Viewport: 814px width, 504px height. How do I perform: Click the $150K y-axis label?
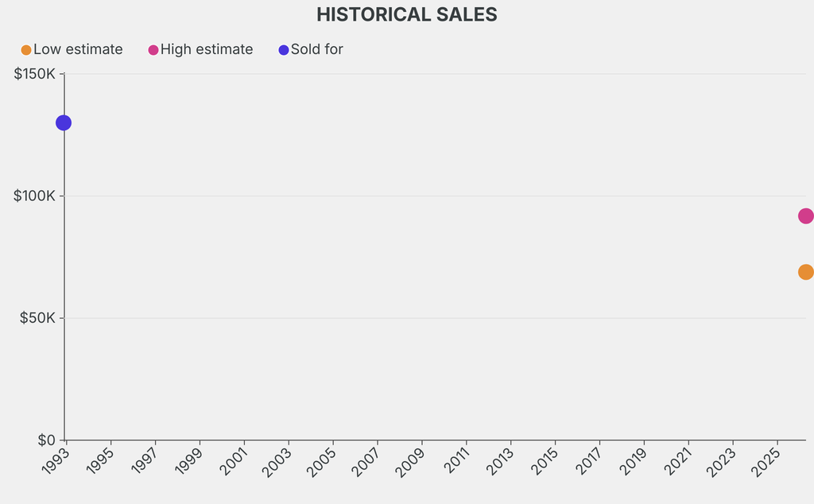(x=34, y=74)
